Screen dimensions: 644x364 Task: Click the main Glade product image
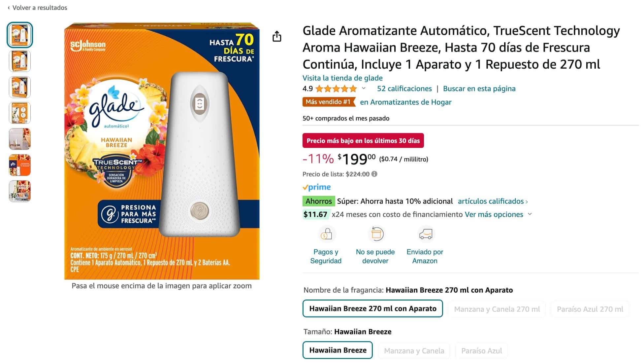tap(162, 151)
